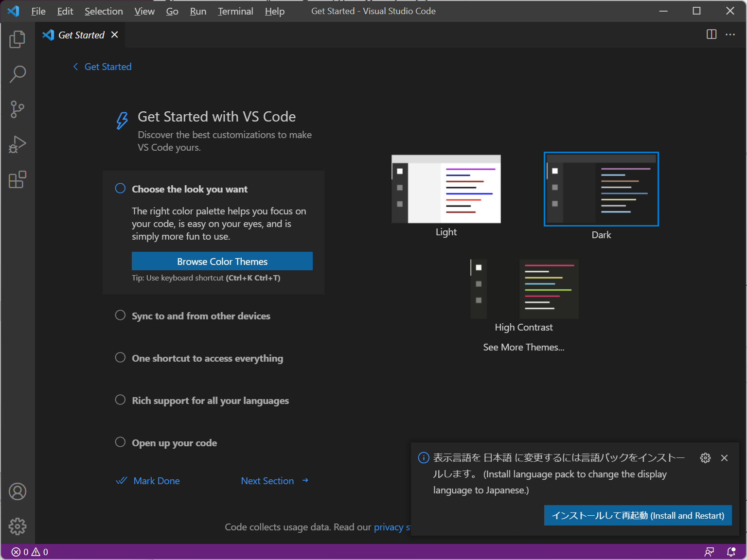Image resolution: width=747 pixels, height=560 pixels.
Task: Select Open up your code step circle
Action: (120, 442)
